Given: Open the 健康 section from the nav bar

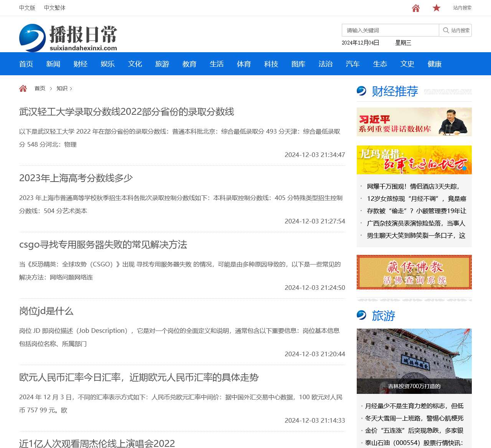Looking at the screenshot, I should click(x=434, y=64).
